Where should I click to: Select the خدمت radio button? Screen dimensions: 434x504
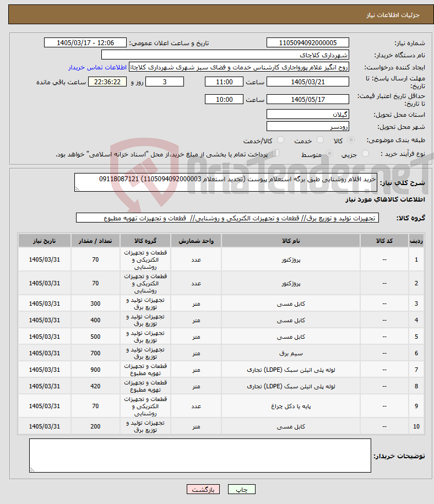click(x=320, y=140)
